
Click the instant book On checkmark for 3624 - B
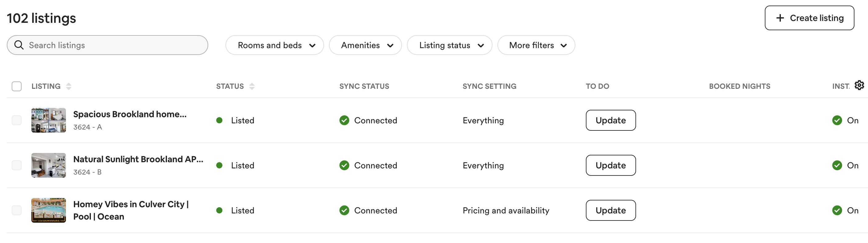837,165
